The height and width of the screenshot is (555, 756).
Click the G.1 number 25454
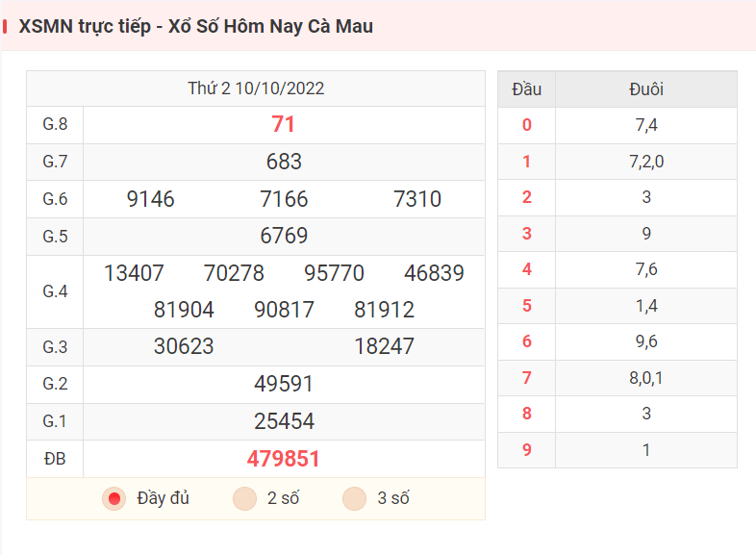click(x=284, y=421)
